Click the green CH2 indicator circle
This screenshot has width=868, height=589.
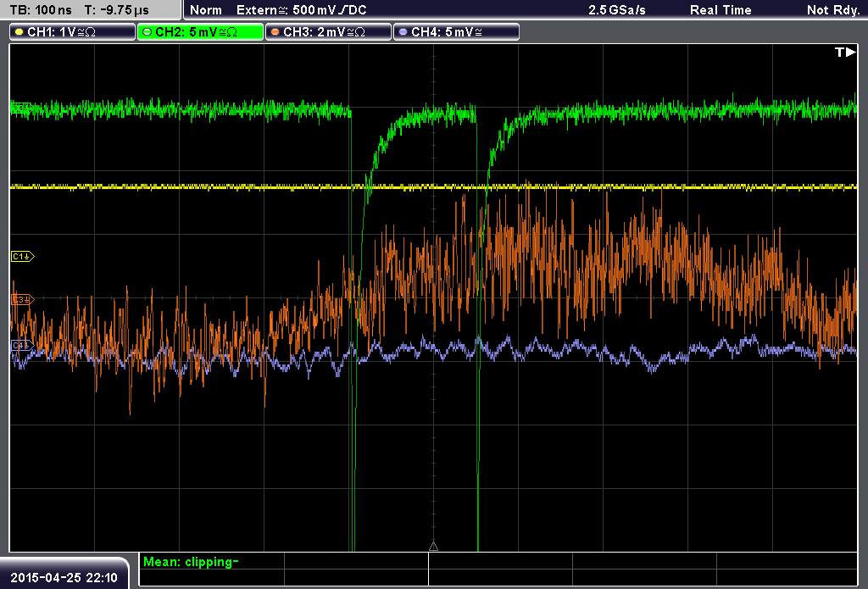tap(147, 32)
